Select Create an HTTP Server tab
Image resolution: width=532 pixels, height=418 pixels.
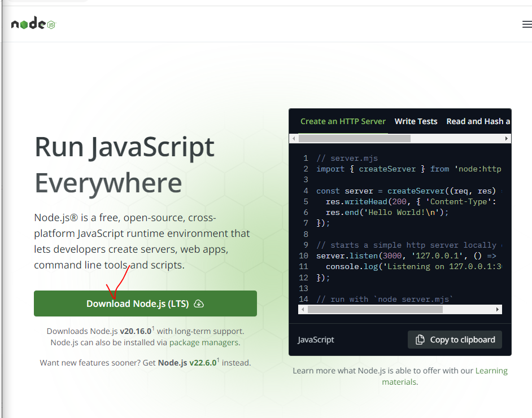click(x=343, y=121)
